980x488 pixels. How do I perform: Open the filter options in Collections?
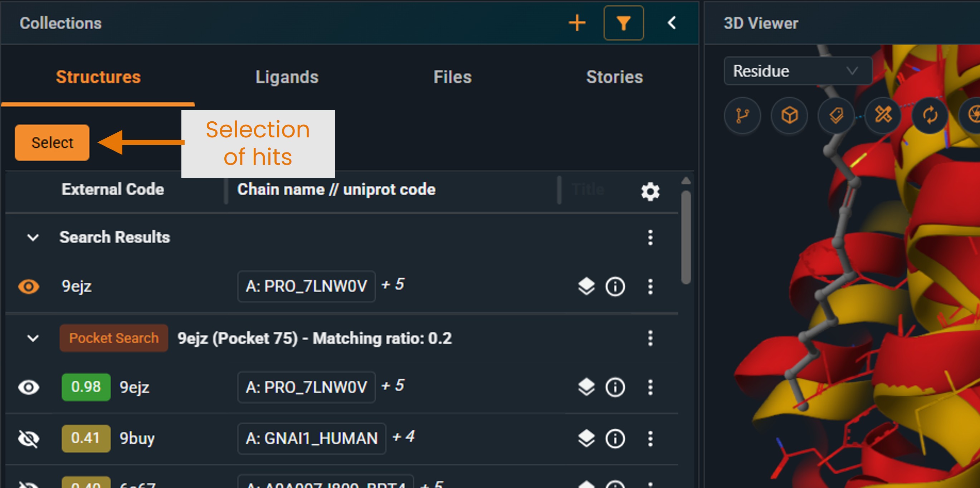coord(623,23)
